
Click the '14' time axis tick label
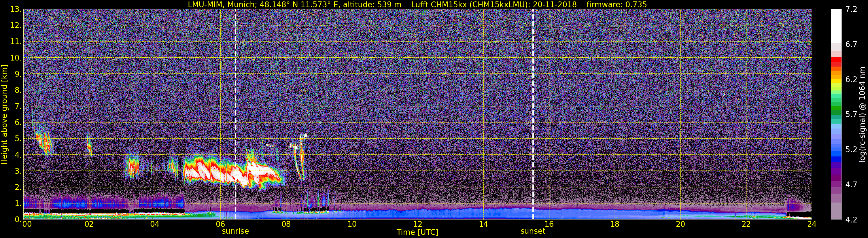click(483, 224)
